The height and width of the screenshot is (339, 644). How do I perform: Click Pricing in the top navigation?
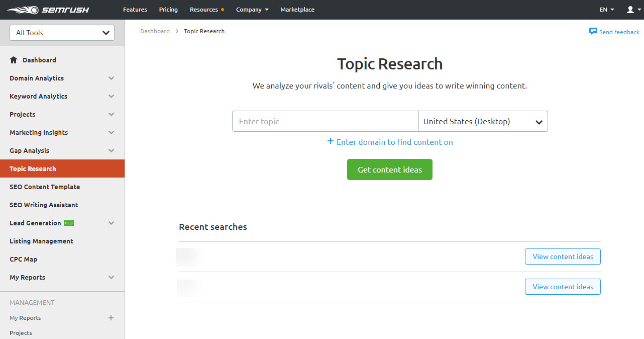pos(168,9)
